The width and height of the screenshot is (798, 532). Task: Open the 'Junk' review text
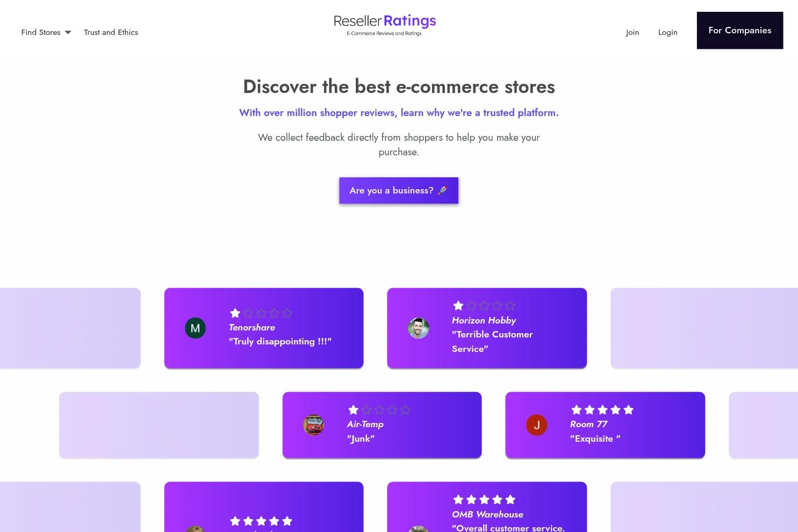(x=361, y=438)
